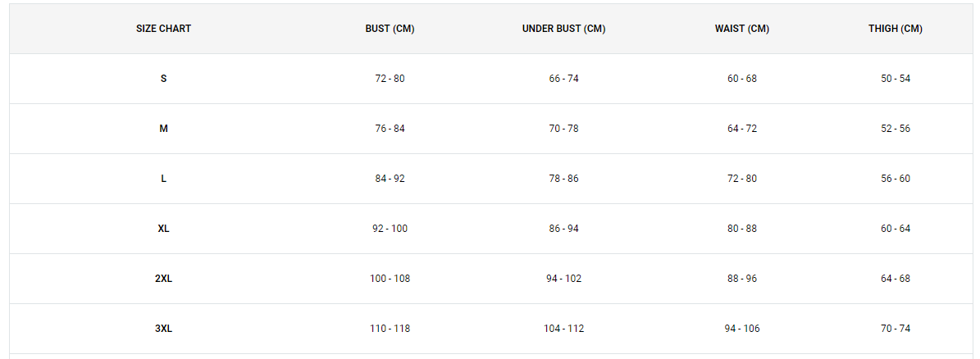Screen dimensions: 980x359
Task: Select the 2XL size row label
Action: 164,279
